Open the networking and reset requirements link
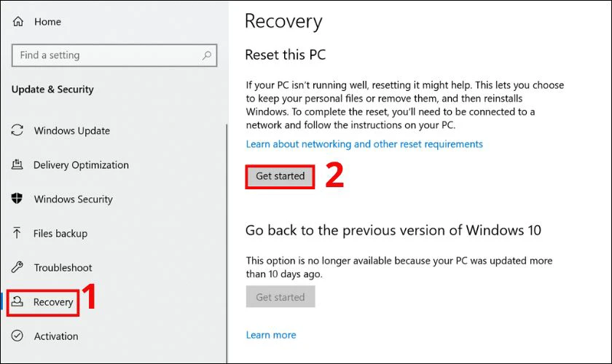 point(364,144)
